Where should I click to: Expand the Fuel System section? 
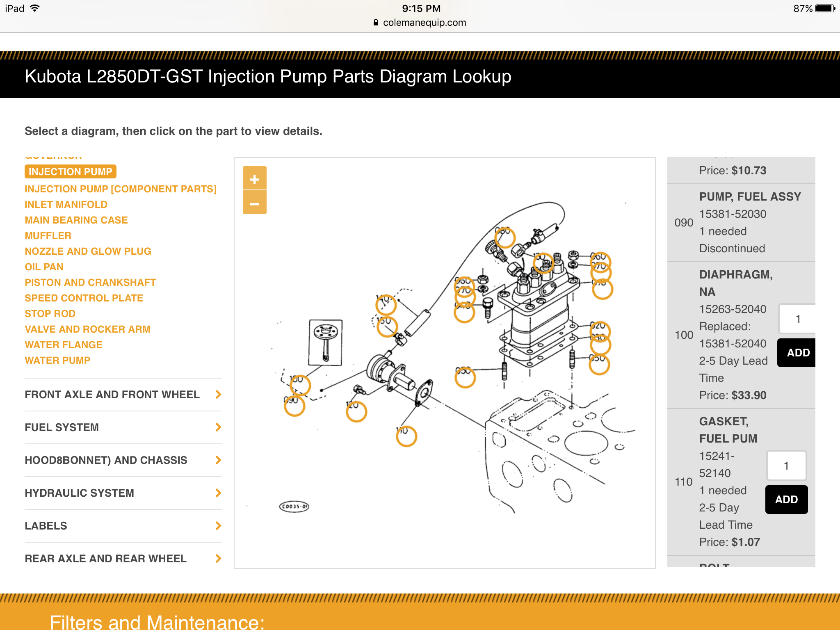(x=123, y=427)
